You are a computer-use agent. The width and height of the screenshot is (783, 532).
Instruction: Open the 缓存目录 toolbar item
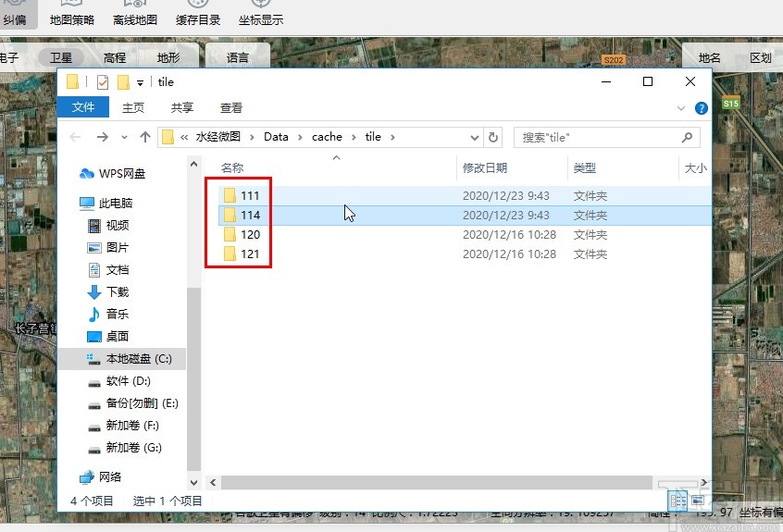pos(198,15)
